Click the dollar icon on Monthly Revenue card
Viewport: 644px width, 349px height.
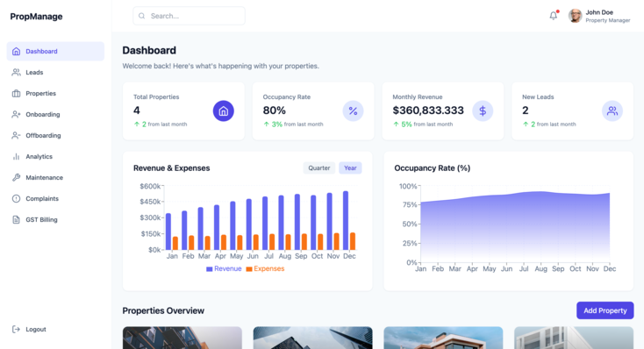pos(483,110)
